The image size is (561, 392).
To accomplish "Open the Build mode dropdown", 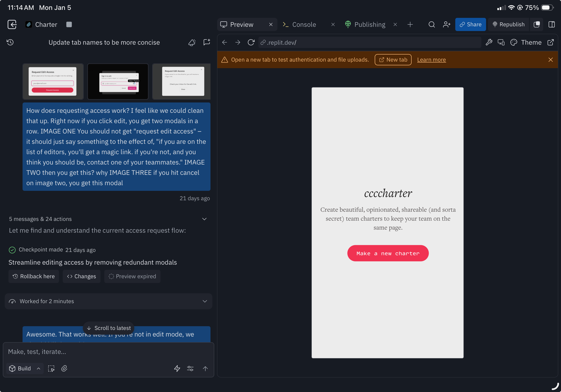I will (25, 368).
